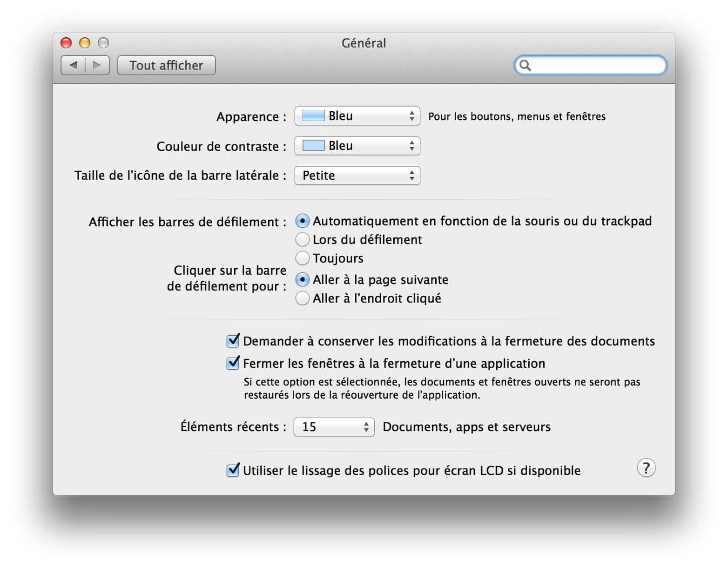This screenshot has width=728, height=569.
Task: Click the Afficher les barres de défilement label
Action: click(x=188, y=222)
